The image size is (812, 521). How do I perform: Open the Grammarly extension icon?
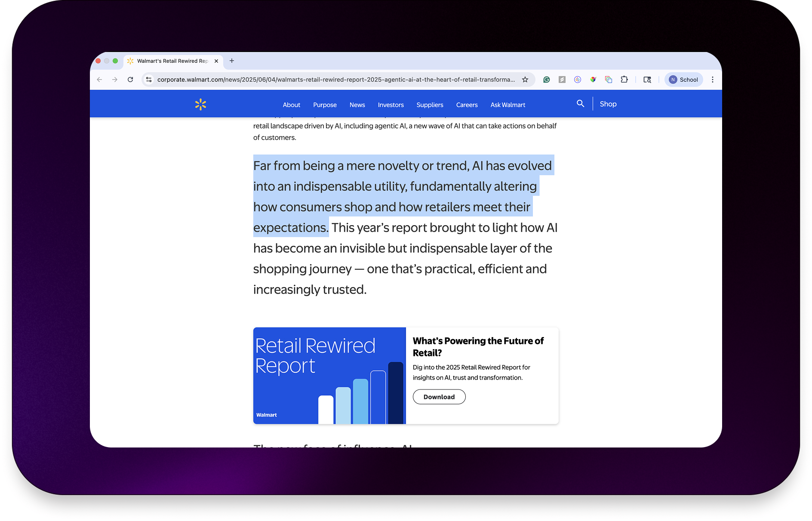click(547, 80)
